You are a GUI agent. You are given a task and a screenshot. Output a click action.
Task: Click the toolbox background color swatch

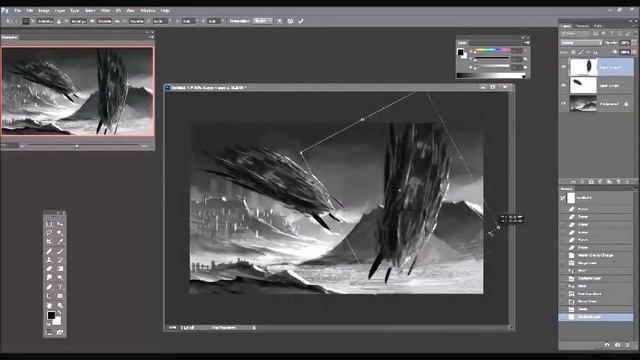pos(58,321)
